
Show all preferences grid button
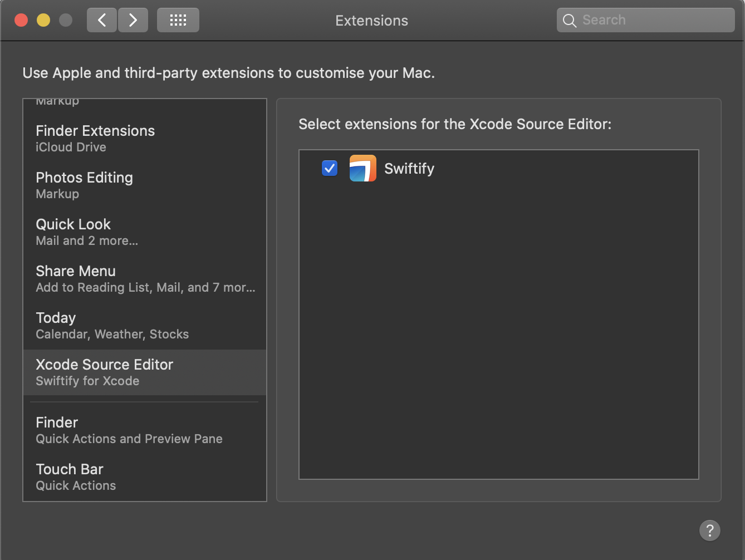click(x=178, y=21)
